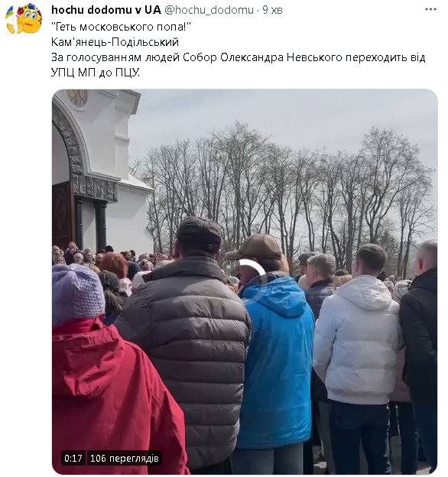The image size is (448, 477).
Task: Open the hochu dodomu v UA profile name
Action: click(x=106, y=10)
